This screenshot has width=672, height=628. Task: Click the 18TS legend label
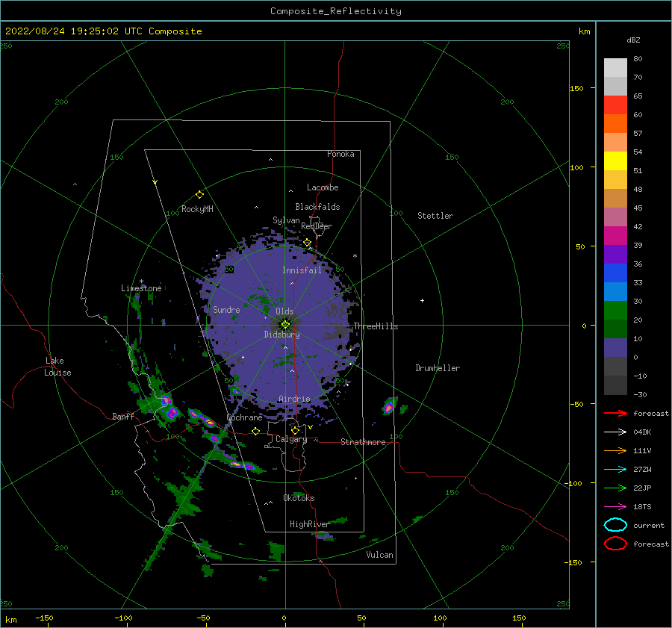(x=642, y=507)
